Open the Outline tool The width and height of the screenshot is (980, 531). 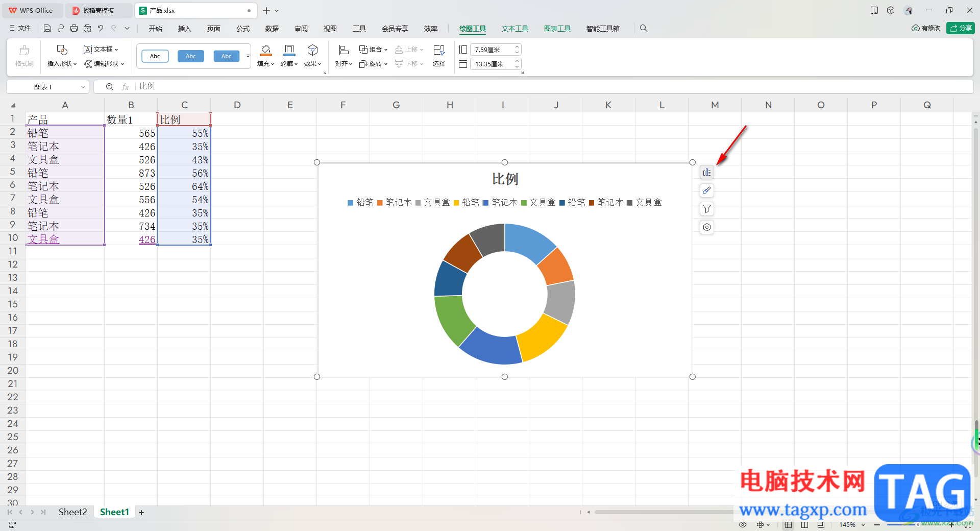coord(289,50)
